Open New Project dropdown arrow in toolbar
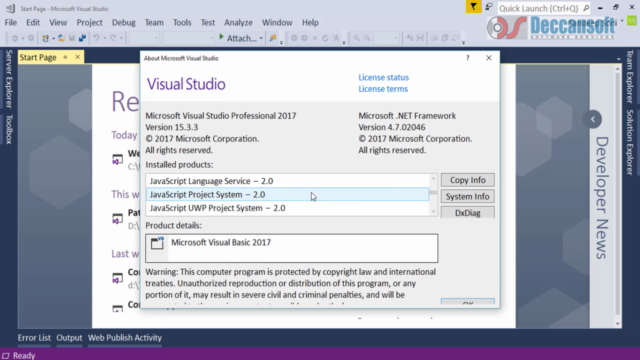Viewport: 640px width, 360px height. coord(53,38)
